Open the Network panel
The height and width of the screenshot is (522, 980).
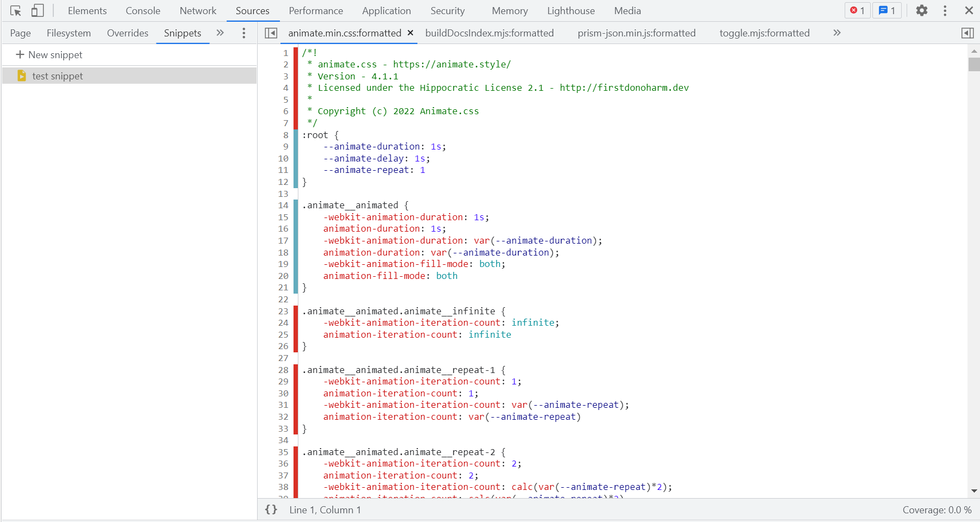coord(198,11)
